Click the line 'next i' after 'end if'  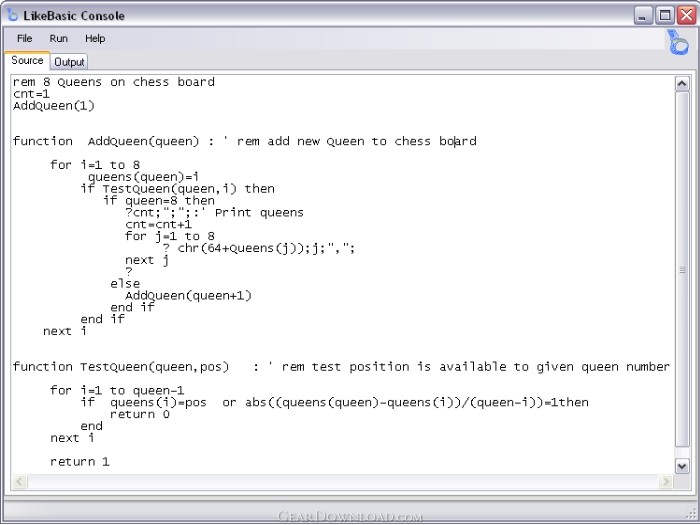pos(65,331)
